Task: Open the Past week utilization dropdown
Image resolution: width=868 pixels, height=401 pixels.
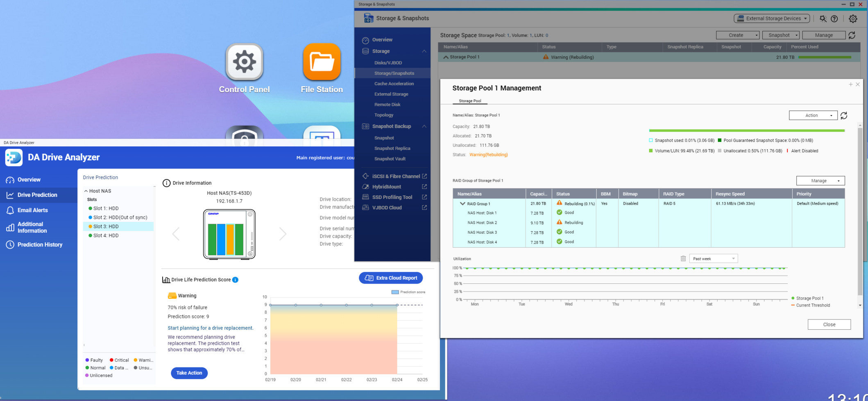Action: (x=713, y=259)
